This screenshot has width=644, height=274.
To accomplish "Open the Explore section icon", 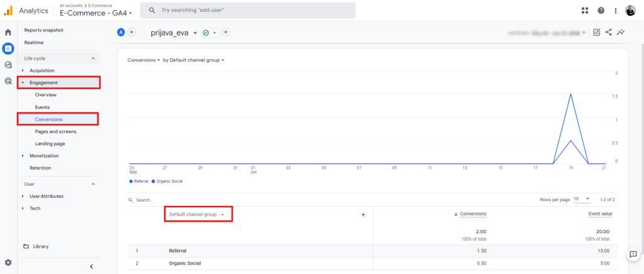I will 8,64.
